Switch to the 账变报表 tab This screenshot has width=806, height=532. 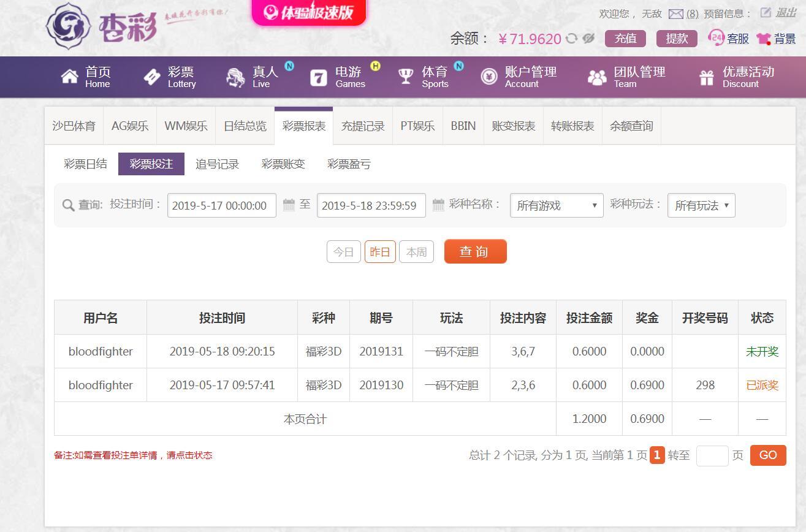pos(514,126)
